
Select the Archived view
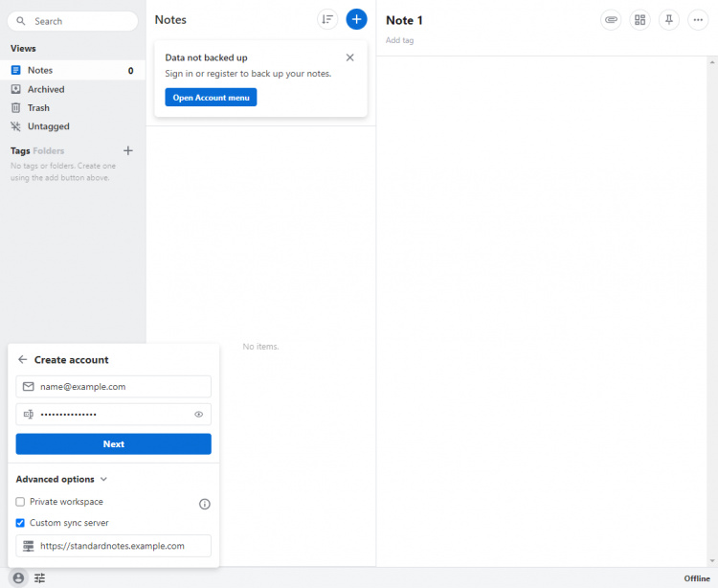[46, 89]
